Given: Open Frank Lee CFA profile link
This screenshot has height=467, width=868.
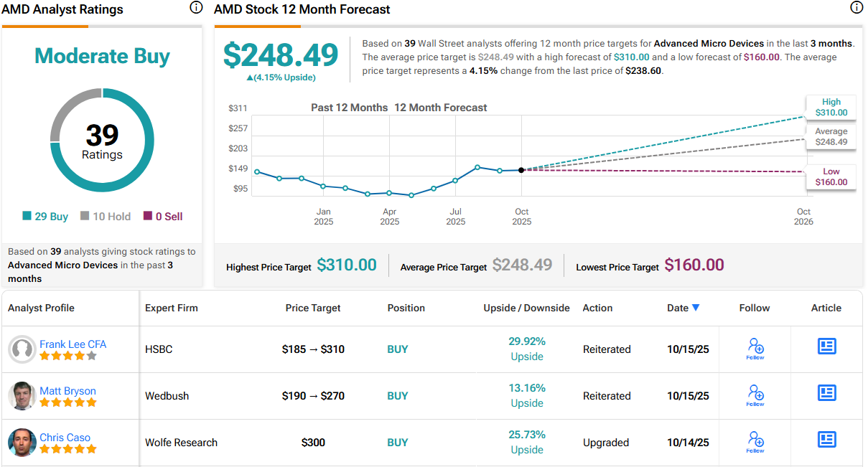Looking at the screenshot, I should (73, 344).
